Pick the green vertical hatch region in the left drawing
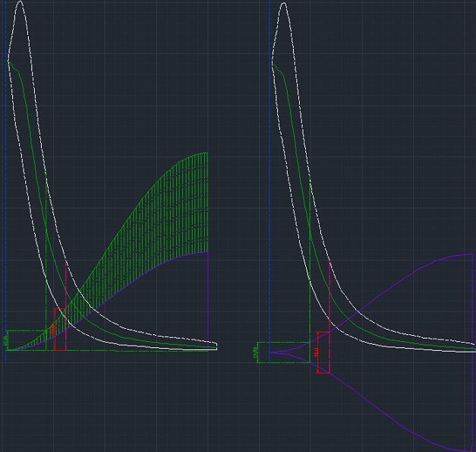Image resolution: width=476 pixels, height=452 pixels. (x=158, y=225)
